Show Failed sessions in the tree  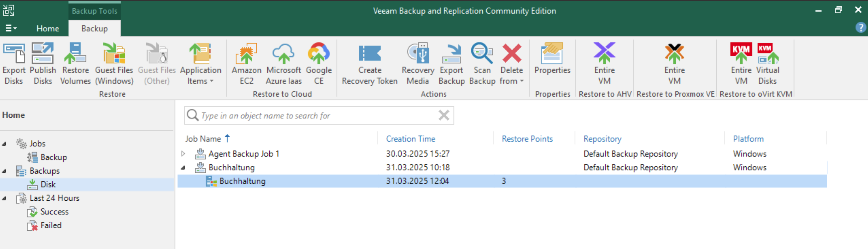(x=51, y=225)
